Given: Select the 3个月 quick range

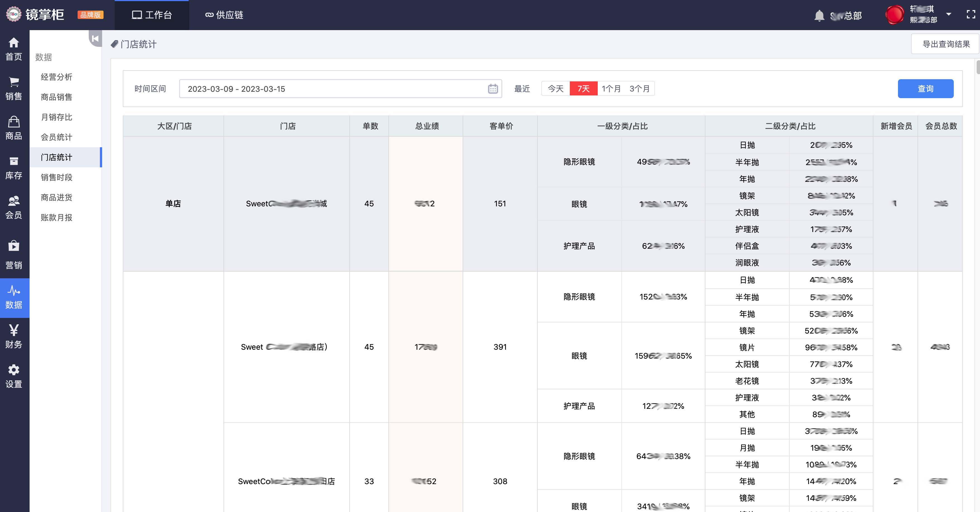Looking at the screenshot, I should [640, 89].
